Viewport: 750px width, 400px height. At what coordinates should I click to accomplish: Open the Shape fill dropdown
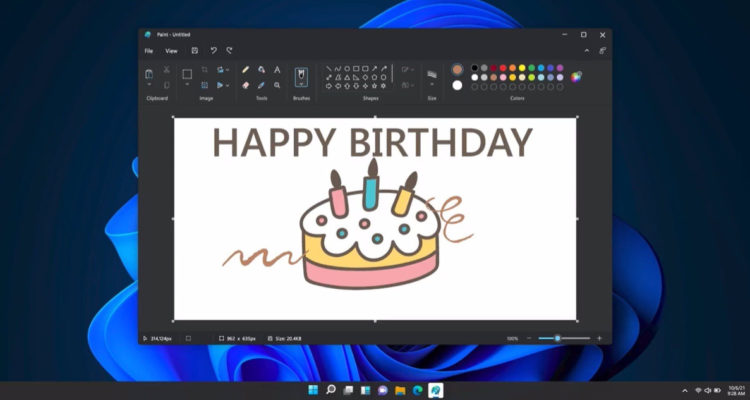[x=408, y=85]
